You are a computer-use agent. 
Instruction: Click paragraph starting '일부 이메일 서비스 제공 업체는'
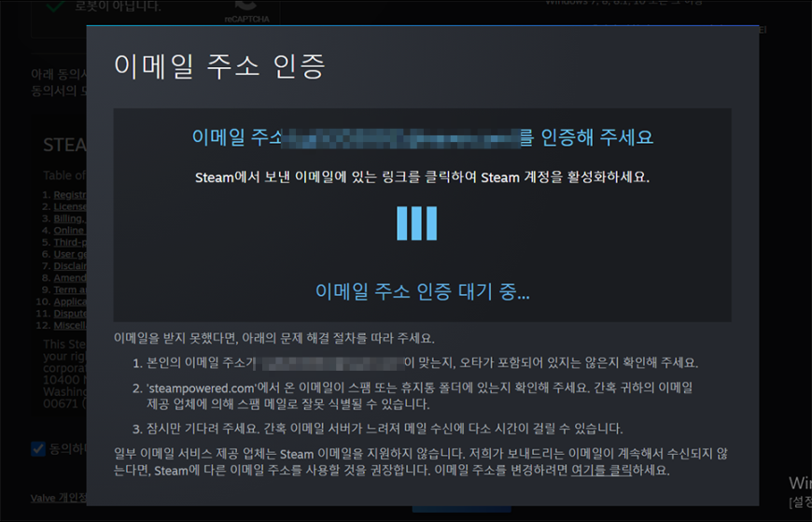coord(421,462)
